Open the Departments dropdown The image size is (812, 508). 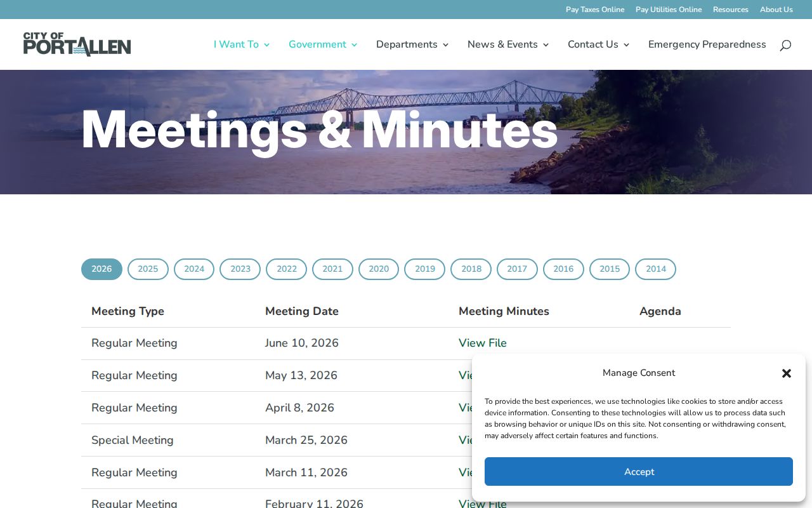[412, 44]
